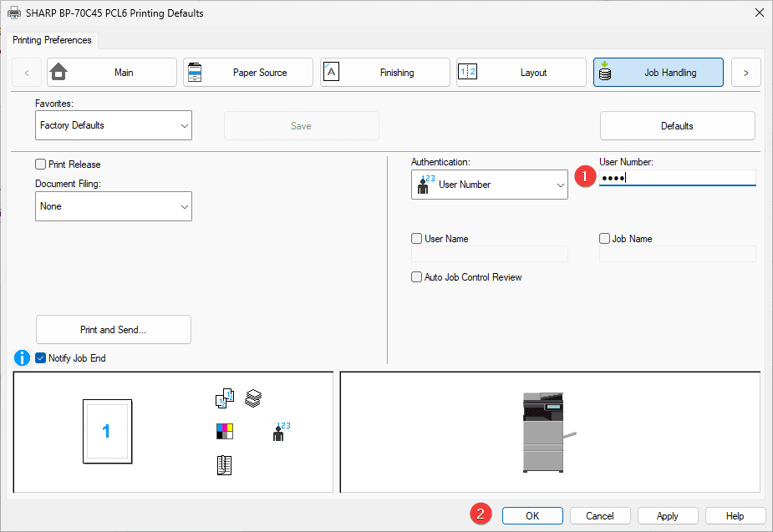The height and width of the screenshot is (532, 773).
Task: Click the printer machine image
Action: pyautogui.click(x=547, y=432)
